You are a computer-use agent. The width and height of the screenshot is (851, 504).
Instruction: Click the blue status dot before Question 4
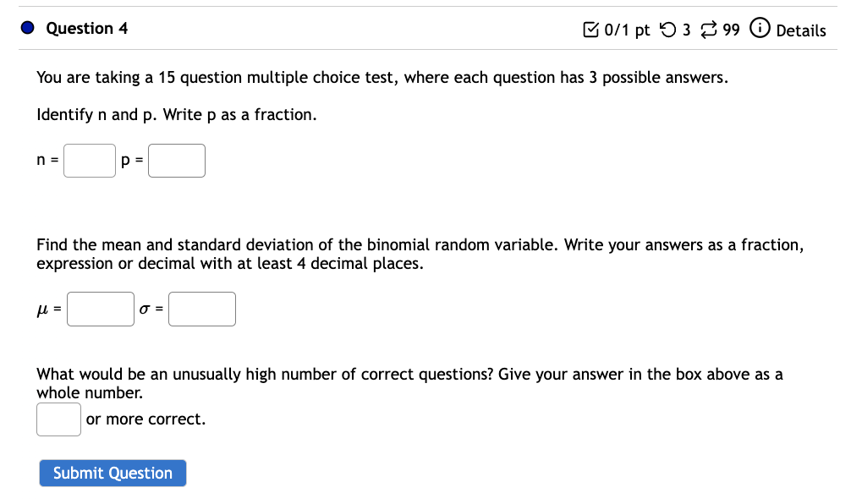click(x=26, y=28)
